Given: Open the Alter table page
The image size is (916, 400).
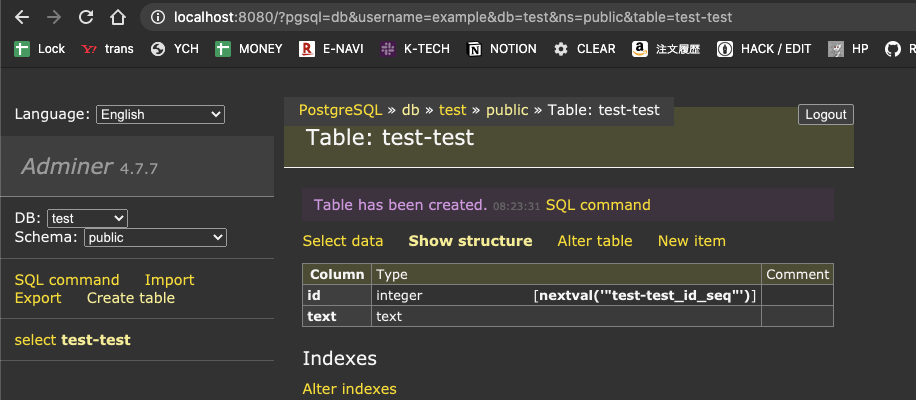Looking at the screenshot, I should (x=594, y=241).
